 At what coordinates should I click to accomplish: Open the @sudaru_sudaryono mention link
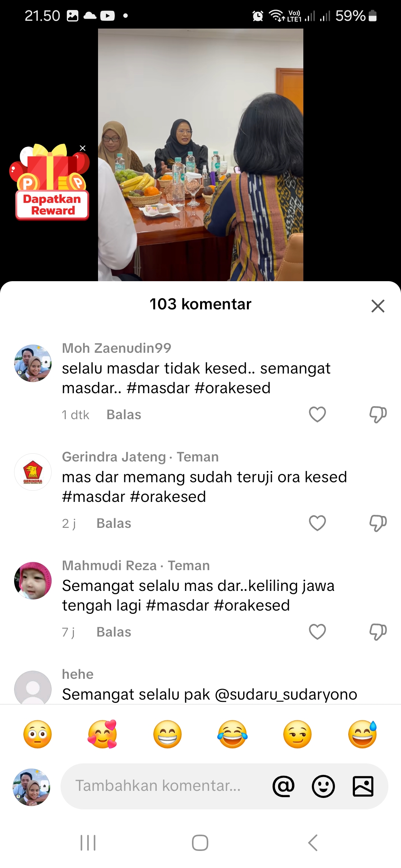coord(286,694)
